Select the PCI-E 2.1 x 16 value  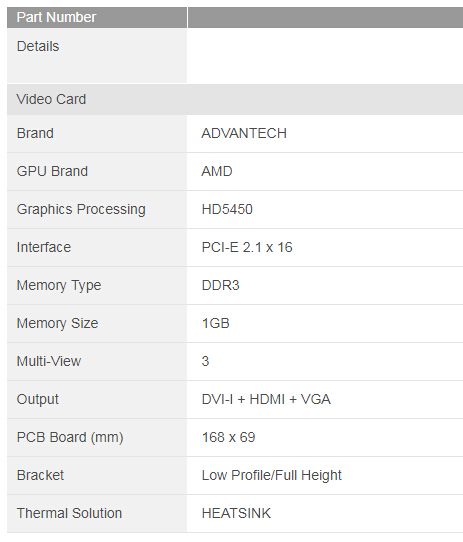coord(247,247)
